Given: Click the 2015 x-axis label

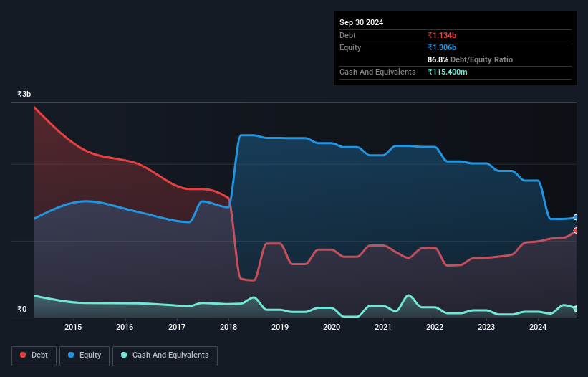Looking at the screenshot, I should click(x=73, y=327).
